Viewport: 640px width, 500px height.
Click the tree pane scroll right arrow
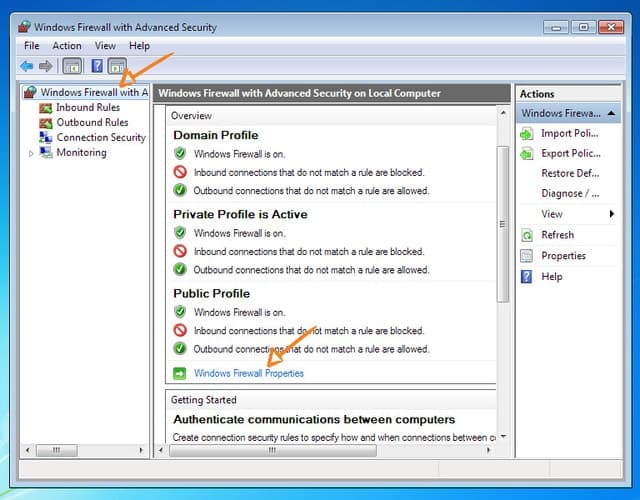pos(141,451)
